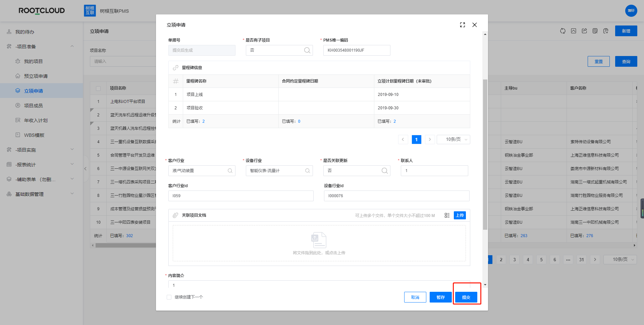The image size is (644, 325).
Task: Click previous page arrow in milestone pager
Action: pyautogui.click(x=403, y=140)
